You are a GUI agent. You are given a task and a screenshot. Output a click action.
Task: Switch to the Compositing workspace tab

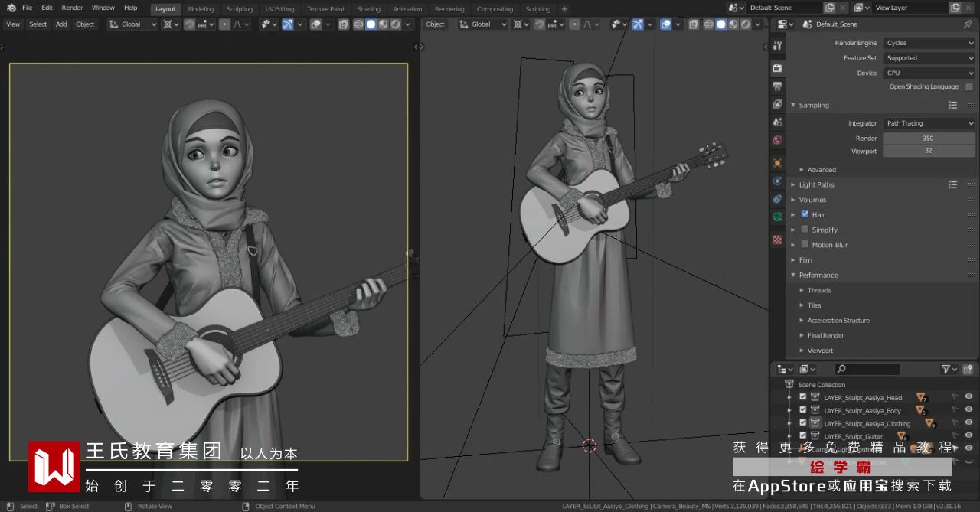tap(495, 9)
